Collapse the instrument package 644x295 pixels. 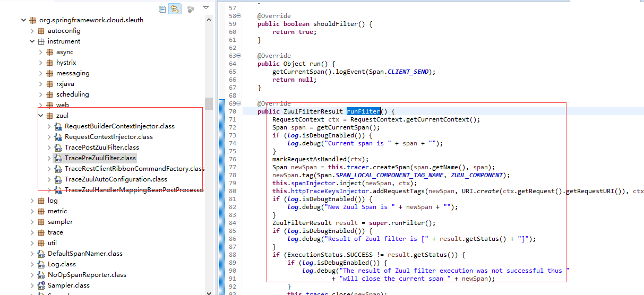tap(32, 41)
